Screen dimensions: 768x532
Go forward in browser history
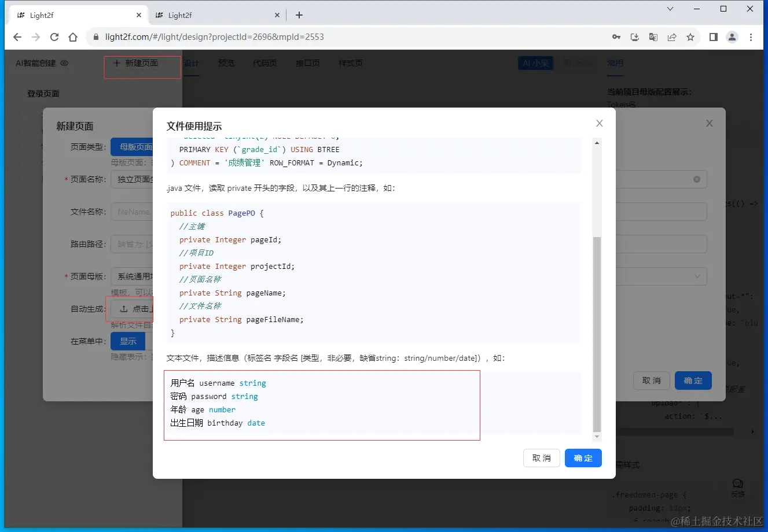pos(36,37)
